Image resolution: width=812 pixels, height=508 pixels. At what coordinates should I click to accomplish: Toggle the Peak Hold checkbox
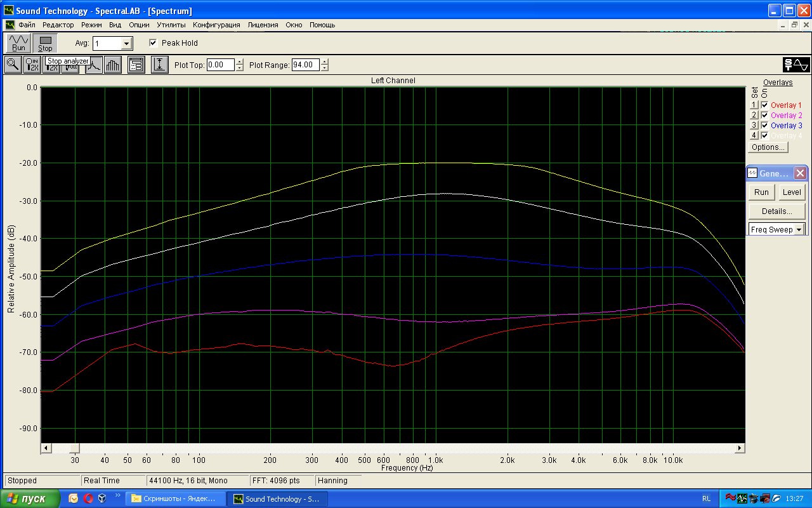point(153,43)
